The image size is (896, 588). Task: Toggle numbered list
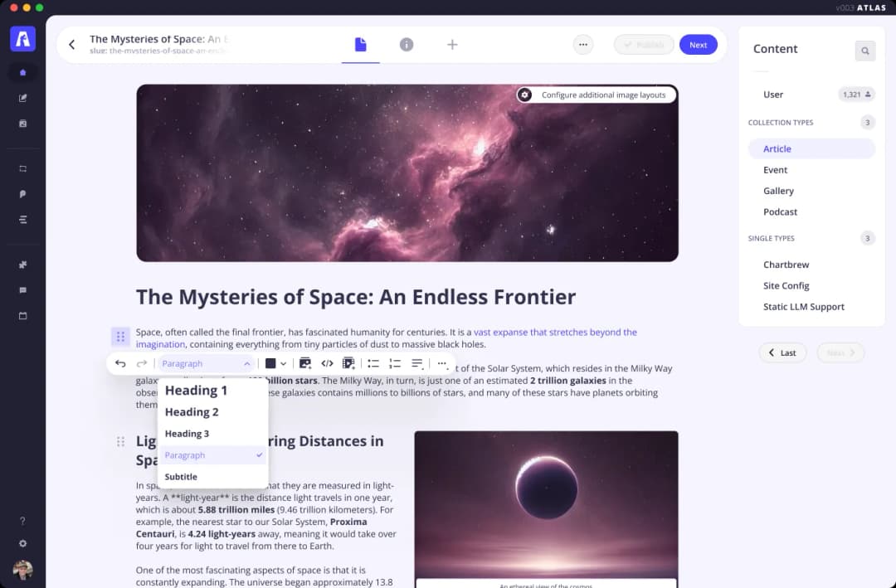pos(395,363)
